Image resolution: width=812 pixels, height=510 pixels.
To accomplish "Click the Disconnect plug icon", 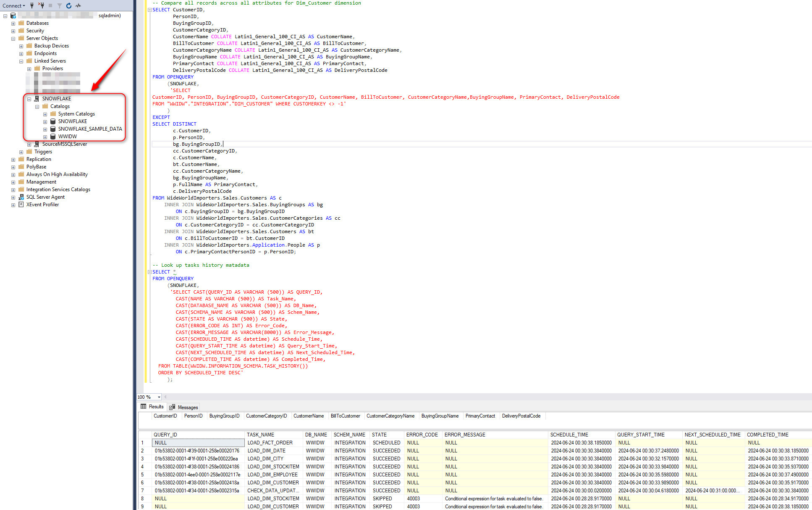I will 41,5.
